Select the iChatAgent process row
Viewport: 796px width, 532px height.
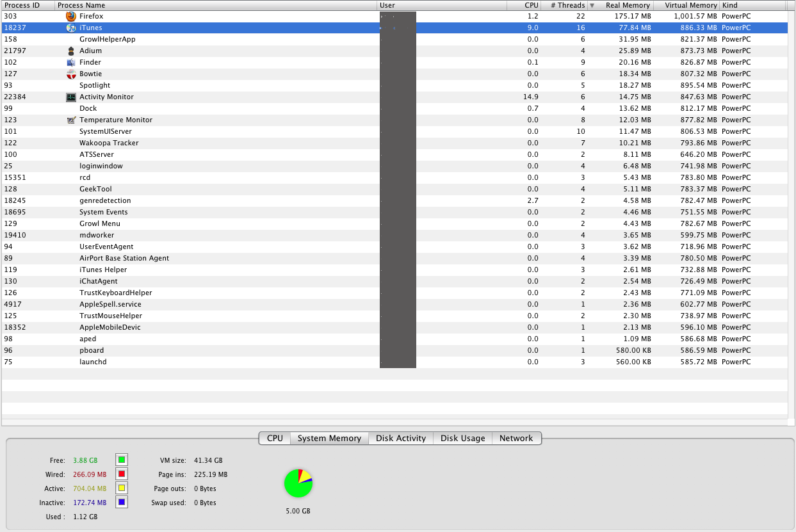click(394, 281)
